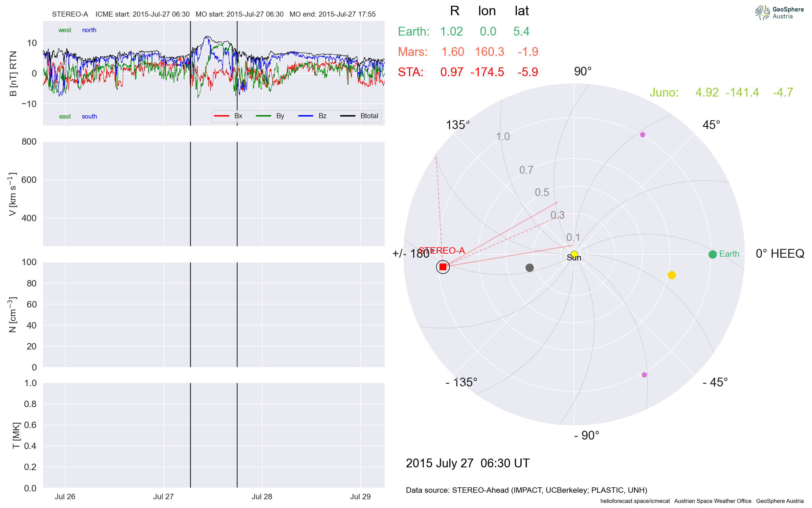812x508 pixels.
Task: Click the '0° HEEQ' axis label
Action: 780,254
